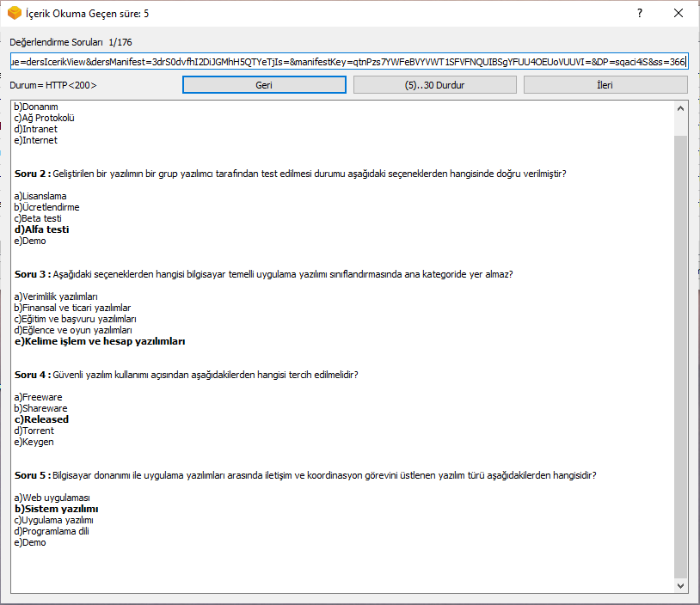
Task: Click 'Soru 3' question text
Action: tap(264, 274)
